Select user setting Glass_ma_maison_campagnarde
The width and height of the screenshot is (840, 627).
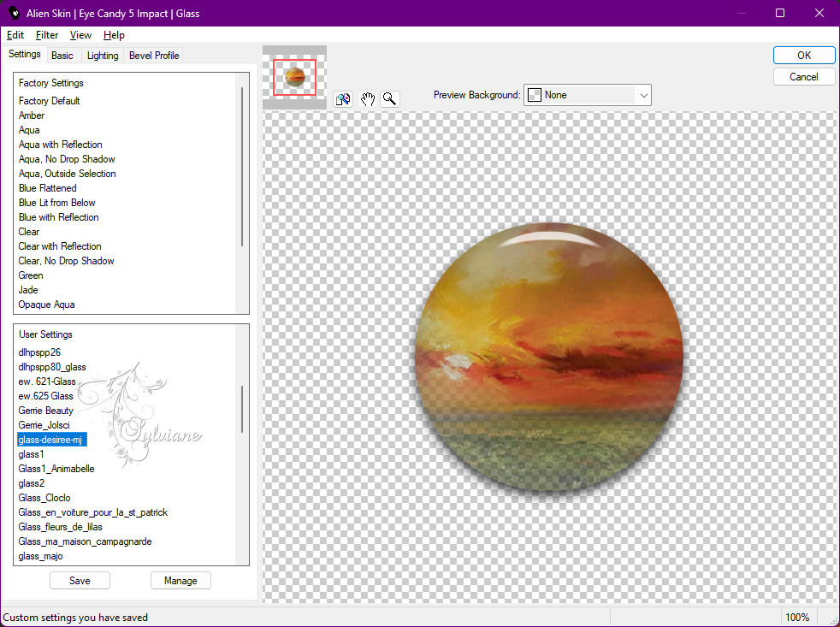tap(85, 541)
